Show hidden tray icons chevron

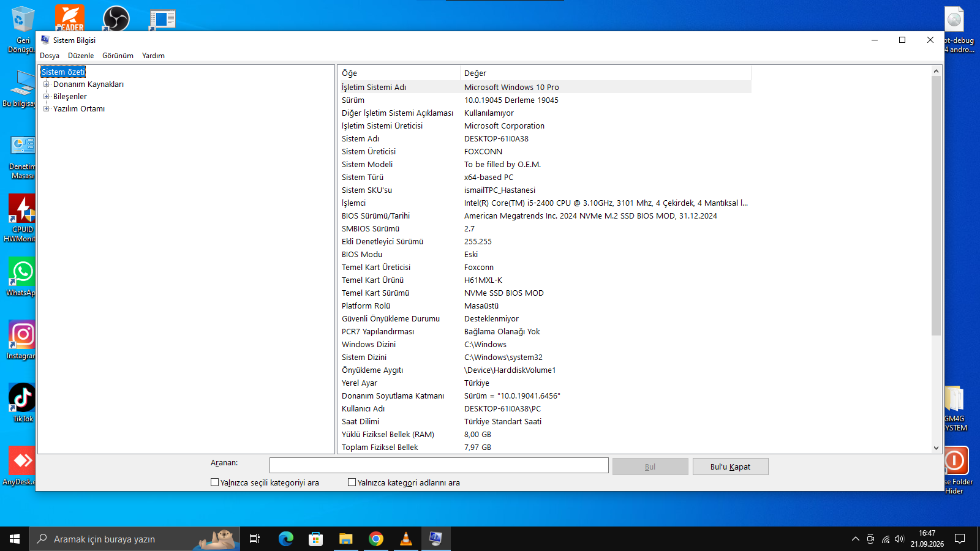coord(855,539)
